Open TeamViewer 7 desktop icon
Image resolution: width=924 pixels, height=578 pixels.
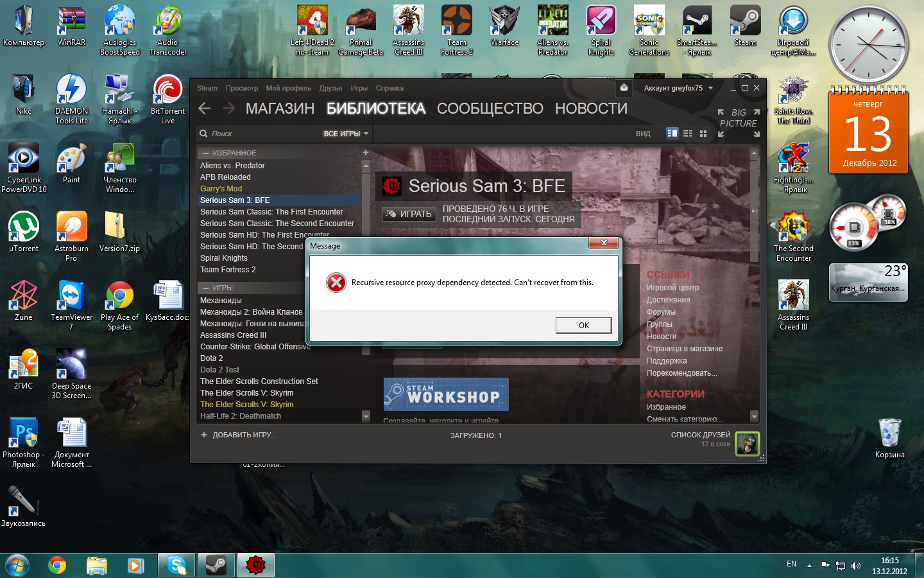click(71, 305)
